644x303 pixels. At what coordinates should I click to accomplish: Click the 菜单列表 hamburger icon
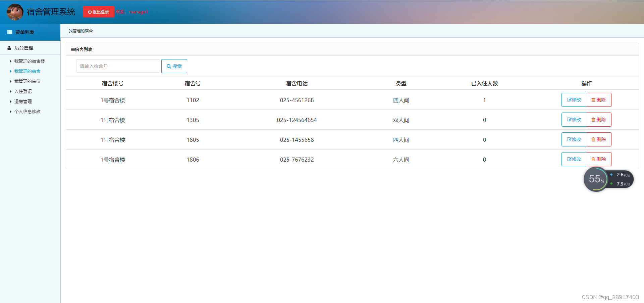coord(10,32)
